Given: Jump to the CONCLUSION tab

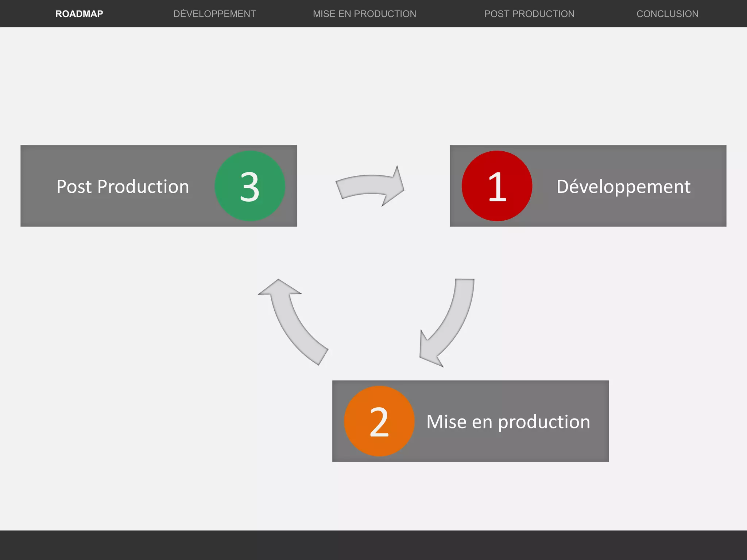Looking at the screenshot, I should pos(667,14).
